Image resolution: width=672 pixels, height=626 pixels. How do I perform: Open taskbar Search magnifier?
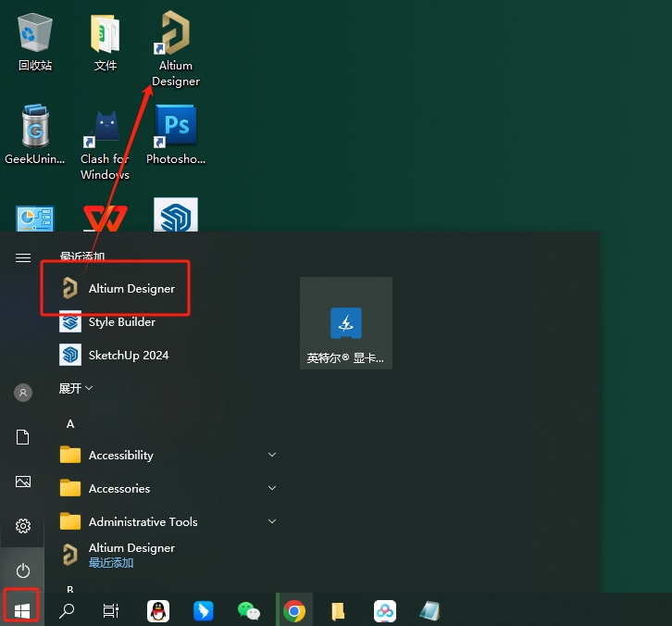(x=67, y=610)
